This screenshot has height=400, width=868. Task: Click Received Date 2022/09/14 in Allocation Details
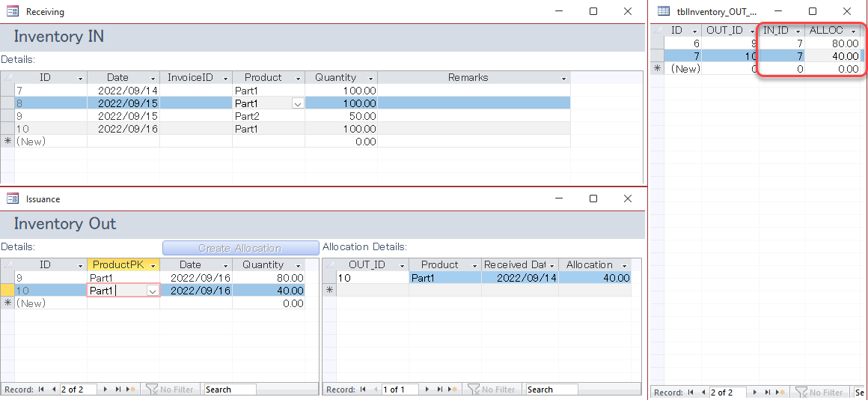click(x=520, y=278)
